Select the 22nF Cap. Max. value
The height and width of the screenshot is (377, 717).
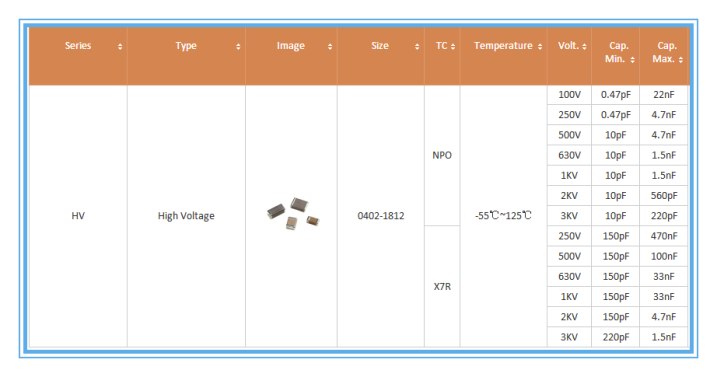[664, 95]
